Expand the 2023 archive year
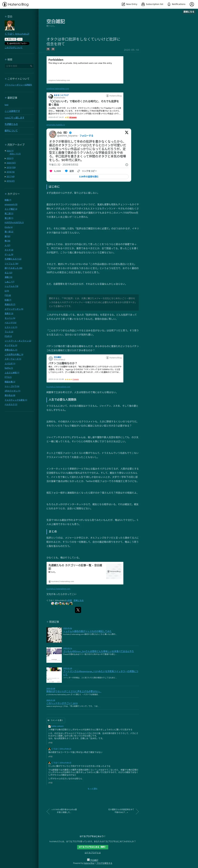198x868 pixels. 5,158
